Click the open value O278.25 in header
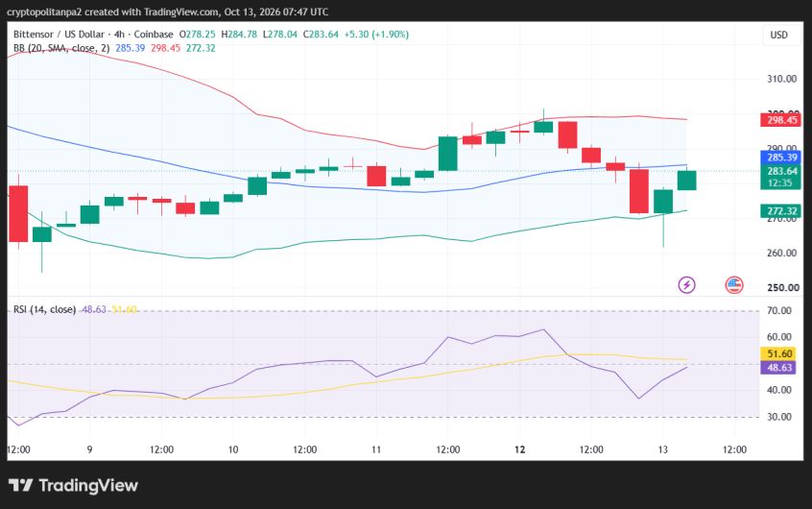The width and height of the screenshot is (812, 509). [198, 35]
